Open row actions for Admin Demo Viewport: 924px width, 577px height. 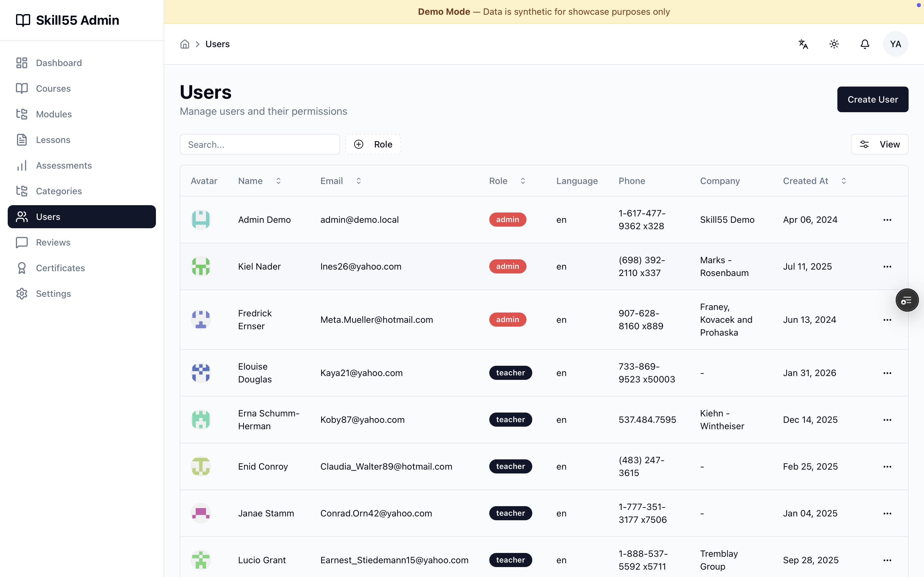tap(887, 220)
